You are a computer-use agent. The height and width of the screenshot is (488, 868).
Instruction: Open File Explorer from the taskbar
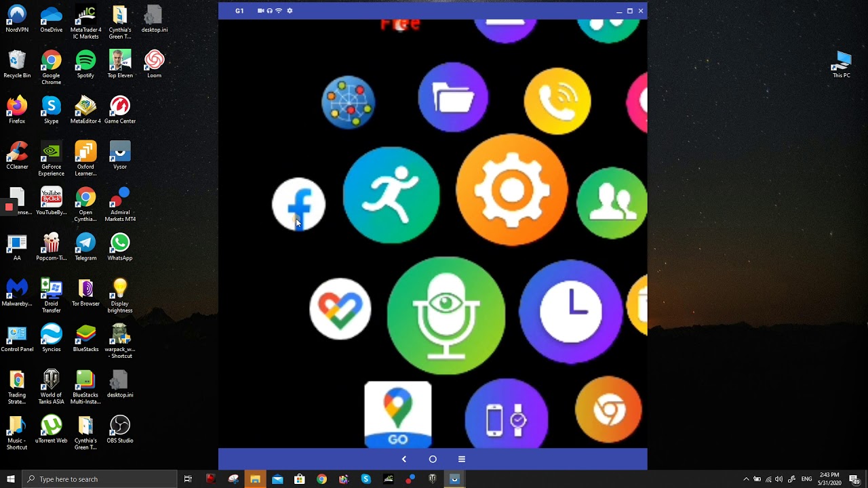pos(255,479)
